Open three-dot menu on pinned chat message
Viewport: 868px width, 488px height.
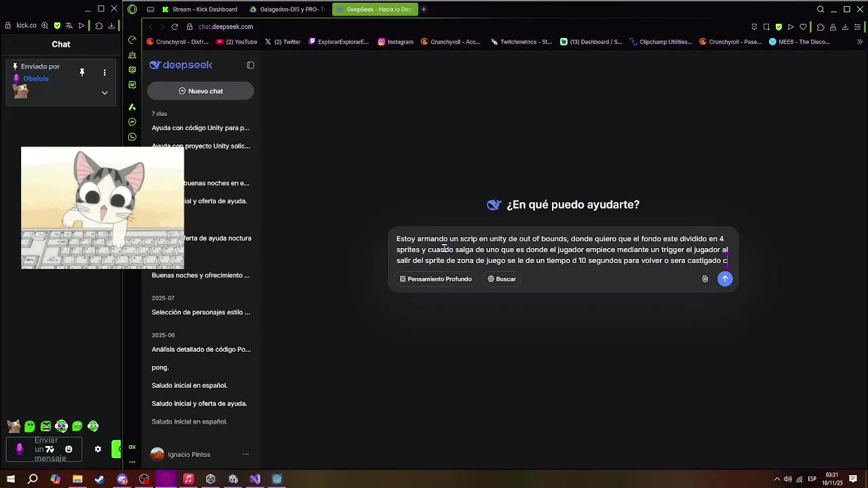tap(104, 73)
